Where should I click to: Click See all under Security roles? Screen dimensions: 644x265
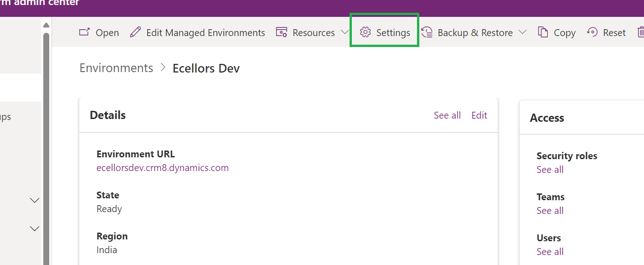[x=550, y=170]
